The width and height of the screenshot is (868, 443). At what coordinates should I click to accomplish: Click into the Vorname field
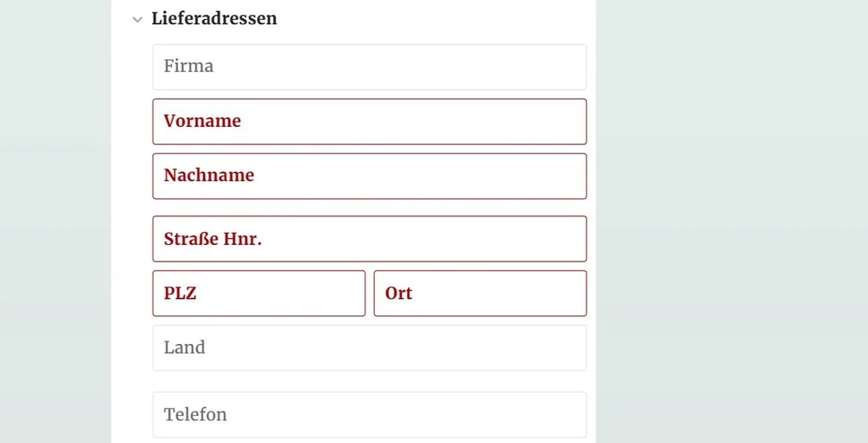369,122
